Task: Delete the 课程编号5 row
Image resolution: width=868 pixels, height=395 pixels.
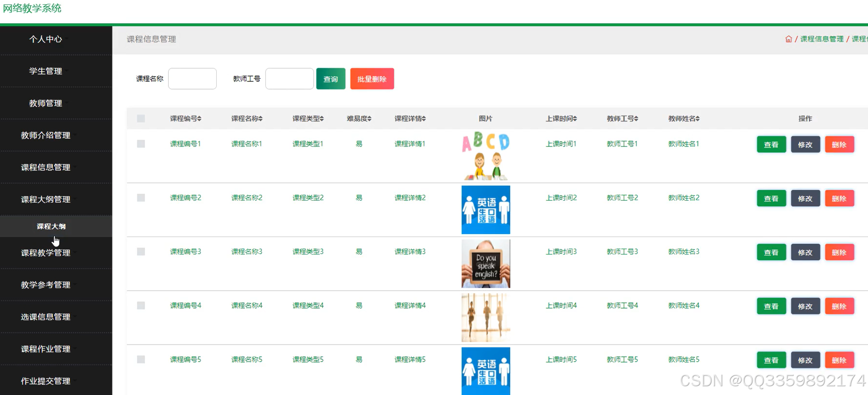Action: tap(839, 360)
